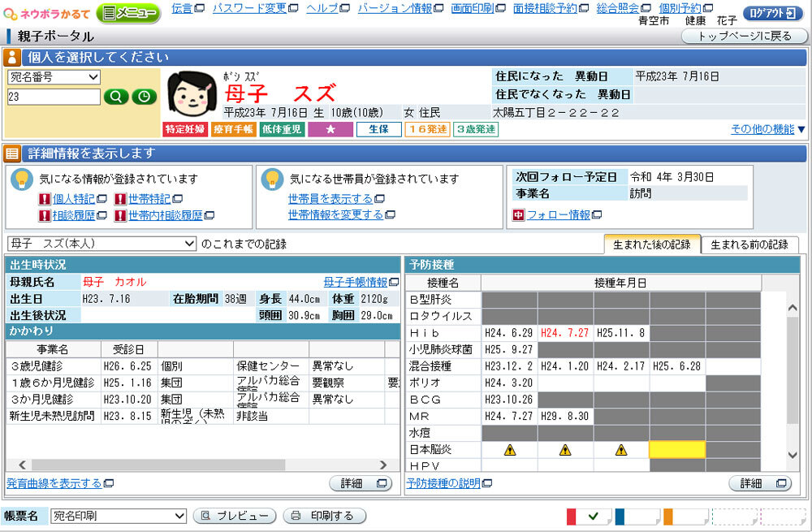Screen dimensions: 812x532
Task: Click the green magnifying glass search icon
Action: (x=115, y=97)
